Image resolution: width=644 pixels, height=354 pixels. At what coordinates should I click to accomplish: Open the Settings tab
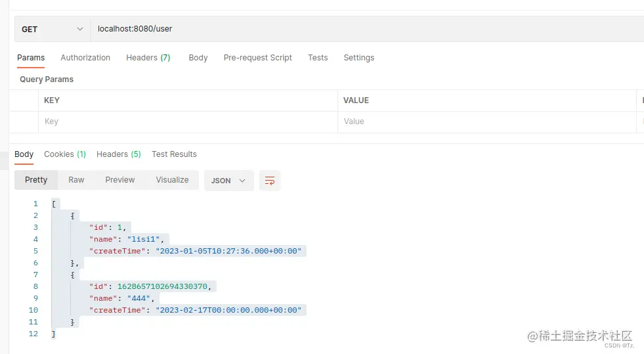coord(359,58)
